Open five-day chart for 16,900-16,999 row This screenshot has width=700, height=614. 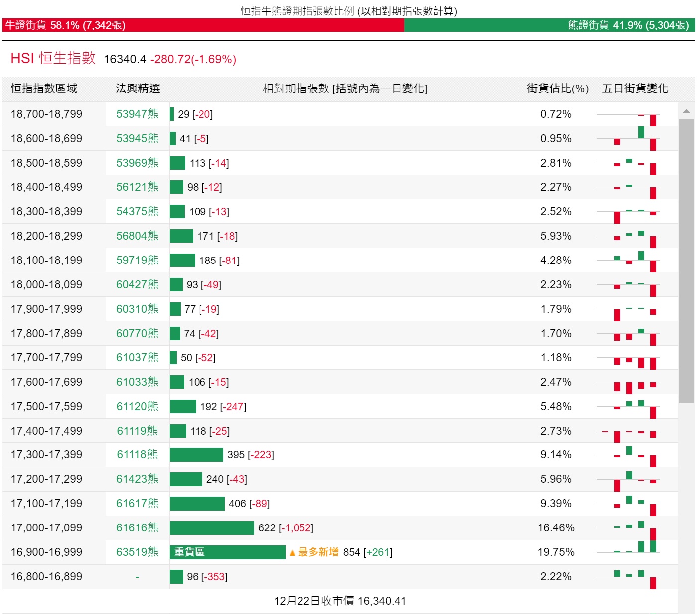pos(628,552)
